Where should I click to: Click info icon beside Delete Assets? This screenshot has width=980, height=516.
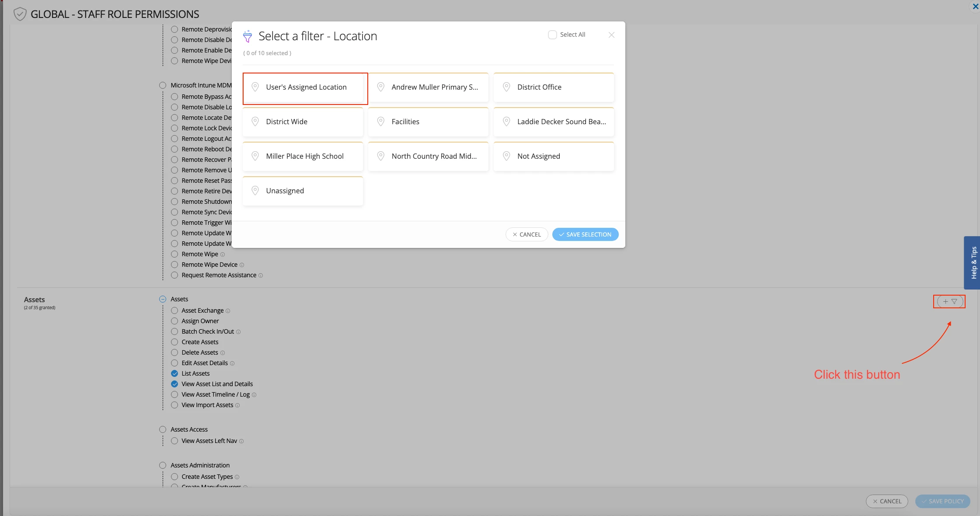click(x=223, y=353)
